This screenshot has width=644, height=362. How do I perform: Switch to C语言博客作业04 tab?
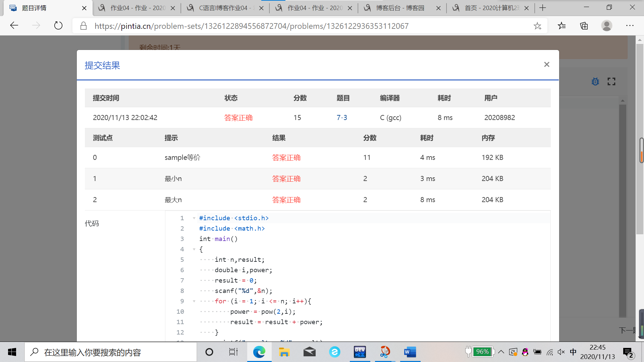tap(223, 8)
